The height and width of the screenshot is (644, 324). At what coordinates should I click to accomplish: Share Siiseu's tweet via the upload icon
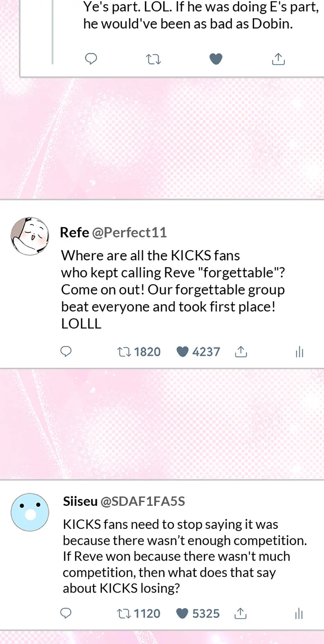241,614
